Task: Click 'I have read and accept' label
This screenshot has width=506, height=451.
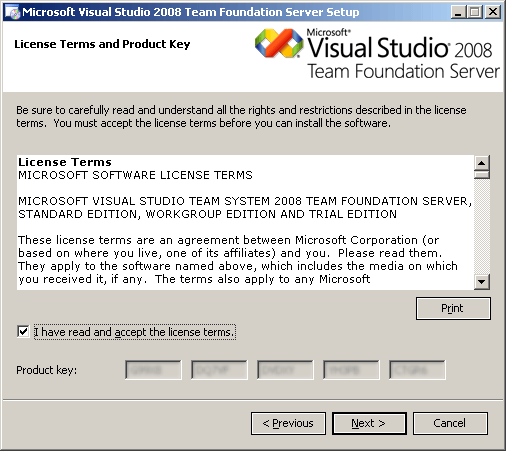Action: (135, 332)
